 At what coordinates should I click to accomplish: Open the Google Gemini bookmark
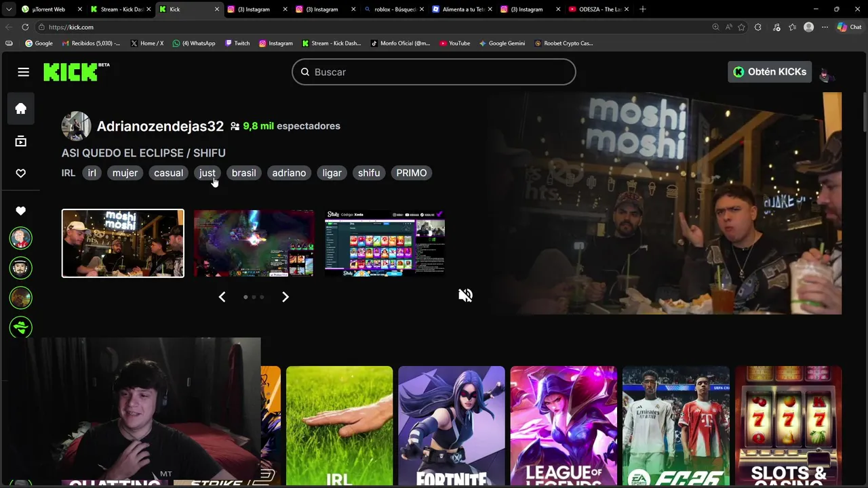click(502, 43)
